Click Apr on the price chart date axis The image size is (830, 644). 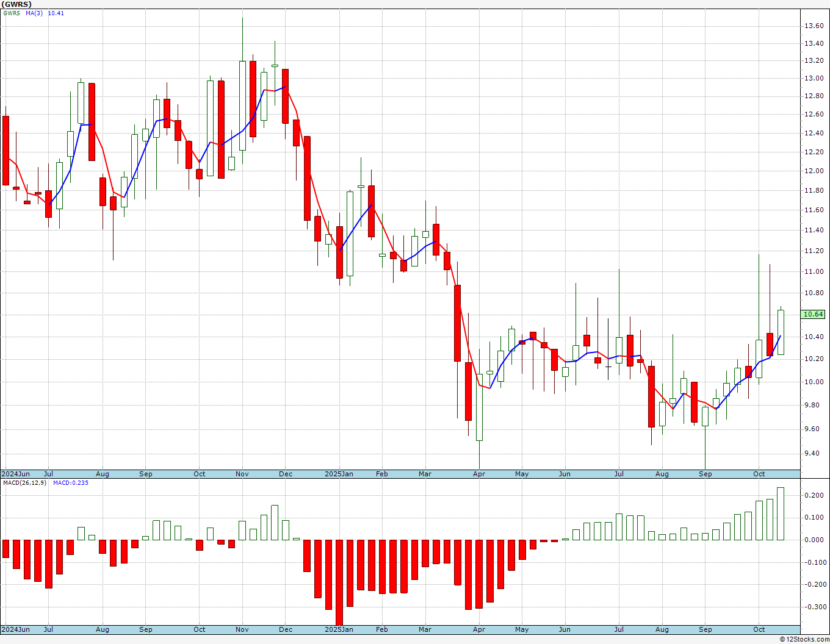click(479, 474)
